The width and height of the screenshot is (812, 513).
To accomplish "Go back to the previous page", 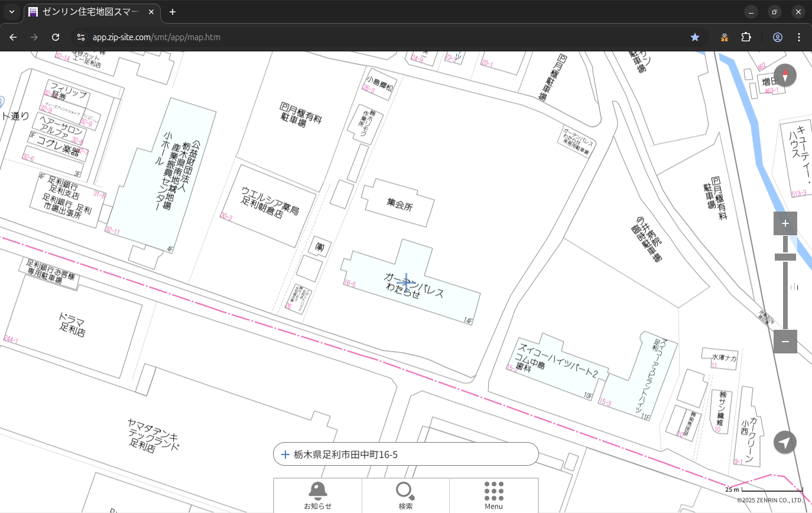I will click(x=13, y=37).
